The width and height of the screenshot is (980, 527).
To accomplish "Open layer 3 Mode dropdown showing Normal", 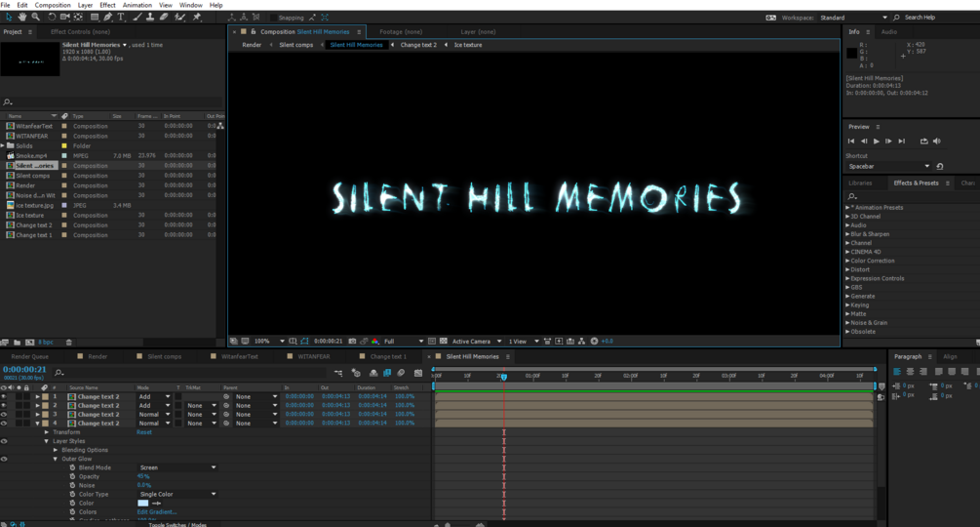I will pos(154,414).
